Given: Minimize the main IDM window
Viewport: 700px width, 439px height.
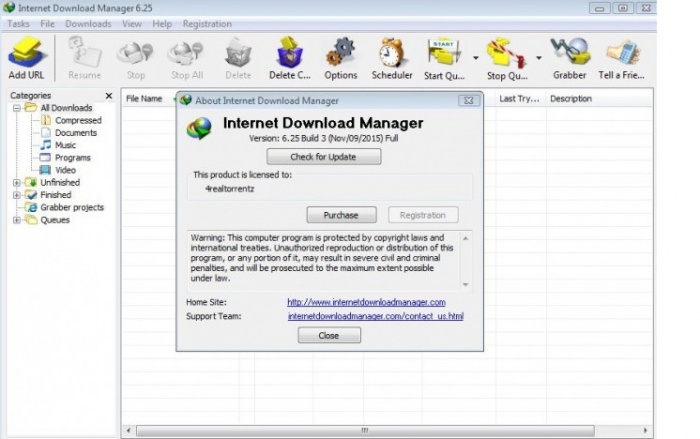Looking at the screenshot, I should tap(600, 8).
